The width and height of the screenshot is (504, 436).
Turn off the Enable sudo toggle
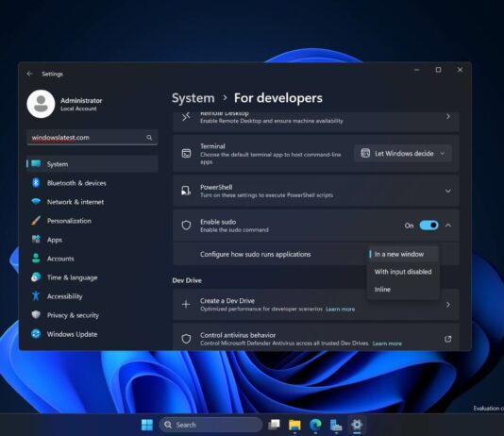click(x=428, y=226)
